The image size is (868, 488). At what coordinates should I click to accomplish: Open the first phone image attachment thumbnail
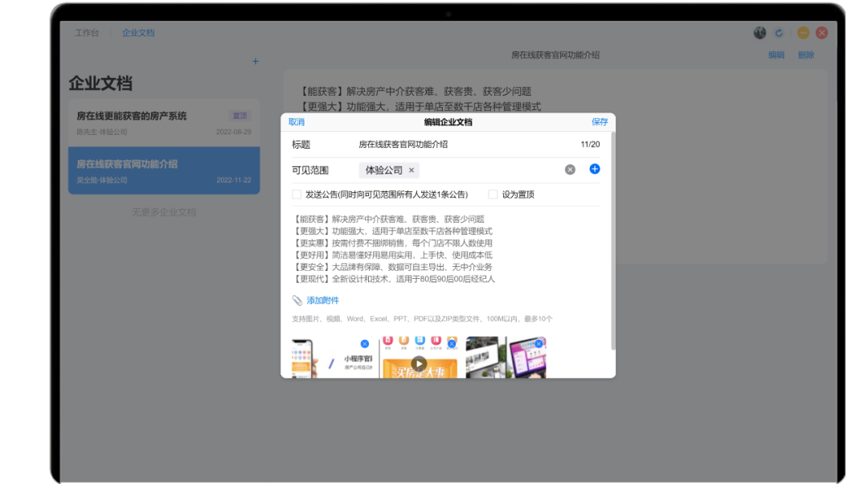coord(332,358)
